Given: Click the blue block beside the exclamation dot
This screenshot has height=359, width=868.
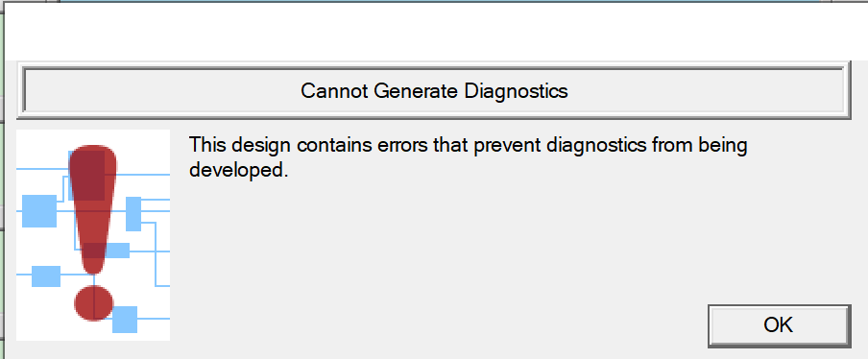Looking at the screenshot, I should click(x=125, y=320).
